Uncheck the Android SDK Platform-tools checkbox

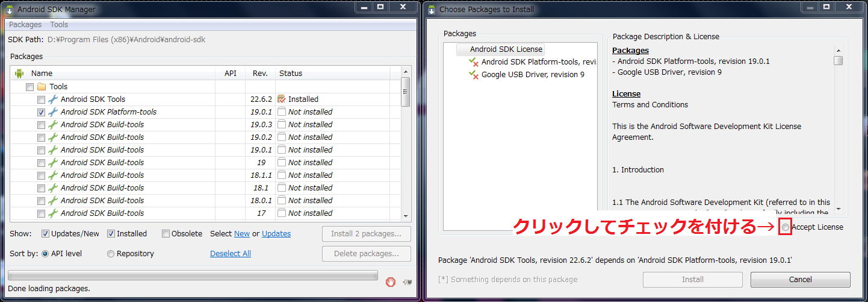pos(41,112)
